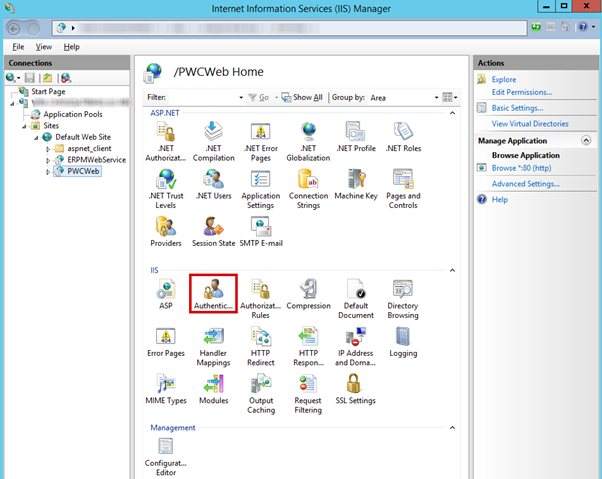
Task: Open Basic Settings link
Action: click(517, 108)
